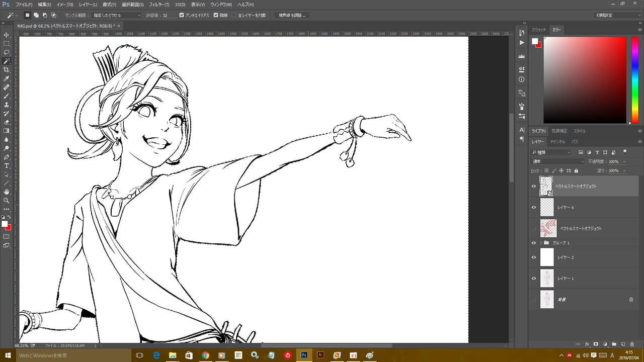Image resolution: width=644 pixels, height=362 pixels.
Task: Uncheck the アンチエイリアス checkbox
Action: pyautogui.click(x=182, y=15)
